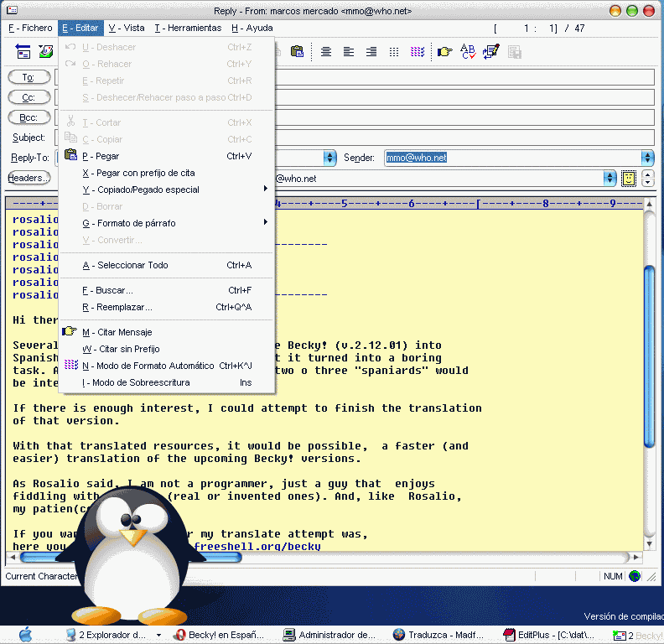
Task: Switch to Administrador de... taskbar item
Action: tap(329, 635)
